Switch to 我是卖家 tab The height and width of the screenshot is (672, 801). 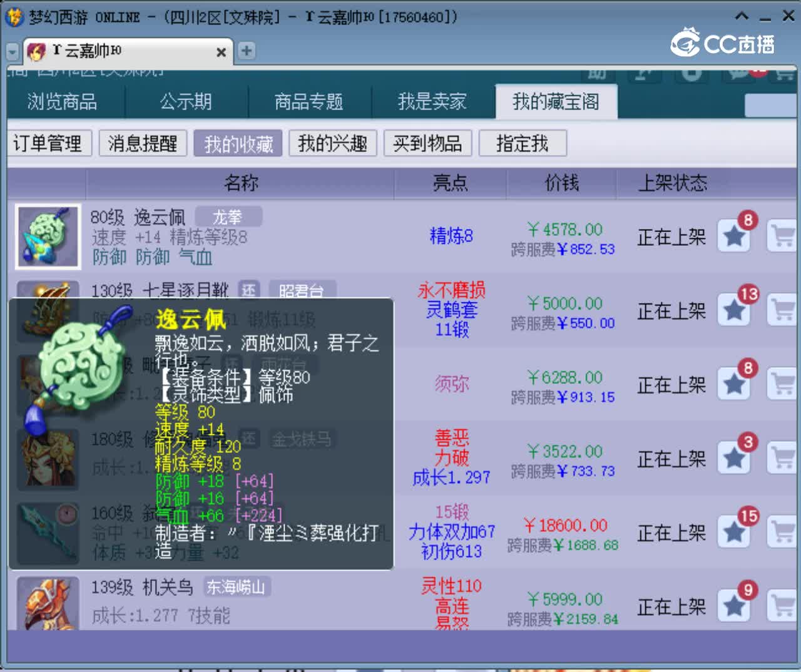coord(432,101)
